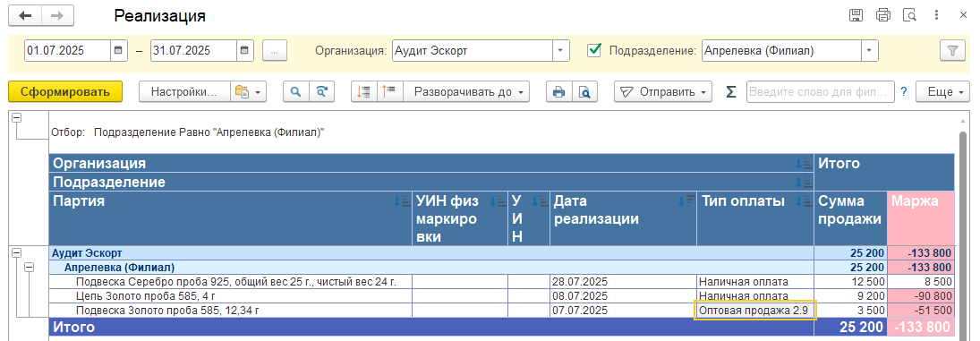Click the period selection ellipsis button
Image resolution: width=980 pixels, height=341 pixels.
(x=275, y=51)
